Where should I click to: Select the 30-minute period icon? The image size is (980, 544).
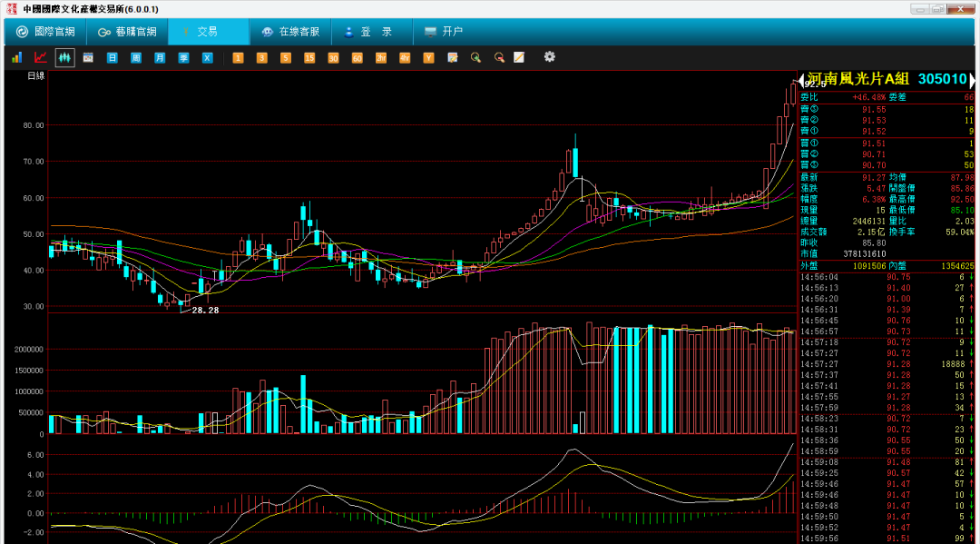tap(332, 57)
